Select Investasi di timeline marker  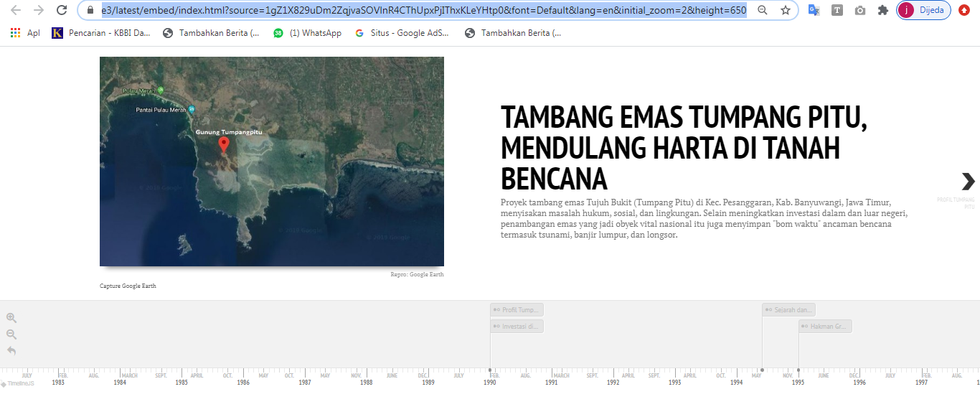point(517,327)
